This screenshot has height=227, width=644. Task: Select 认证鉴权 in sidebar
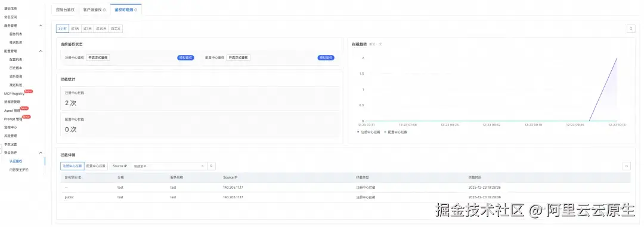pyautogui.click(x=16, y=161)
